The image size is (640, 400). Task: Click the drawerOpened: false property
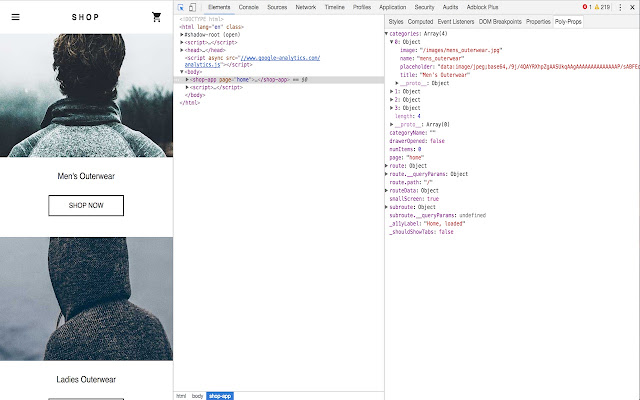[x=417, y=141]
